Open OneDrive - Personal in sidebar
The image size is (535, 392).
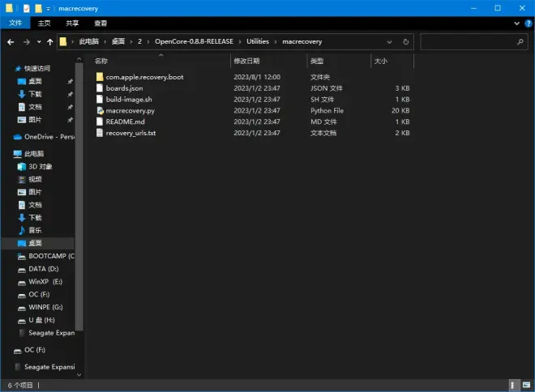49,137
